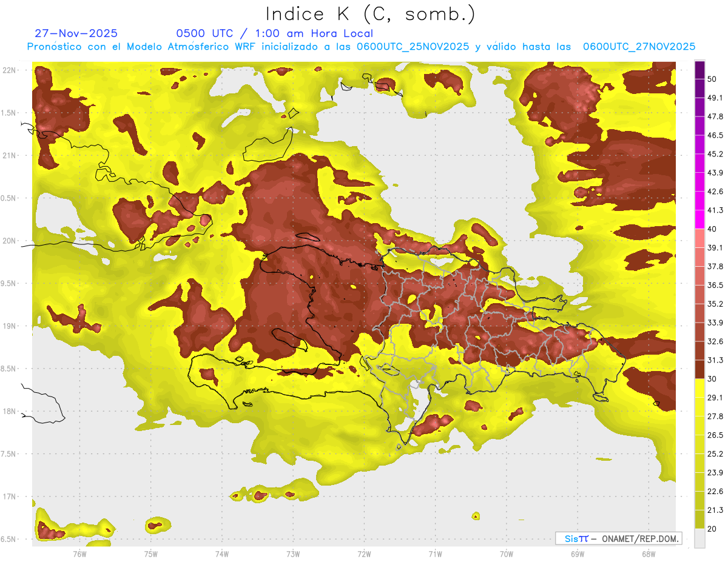Click the pink colorbar segment between 39.1 and 40
The height and width of the screenshot is (562, 728).
click(699, 238)
